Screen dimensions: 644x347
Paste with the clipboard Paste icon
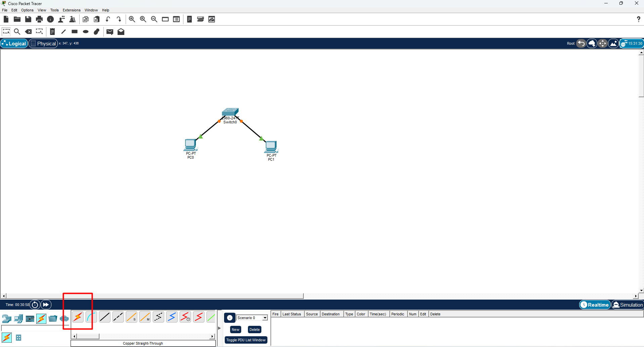coord(97,19)
